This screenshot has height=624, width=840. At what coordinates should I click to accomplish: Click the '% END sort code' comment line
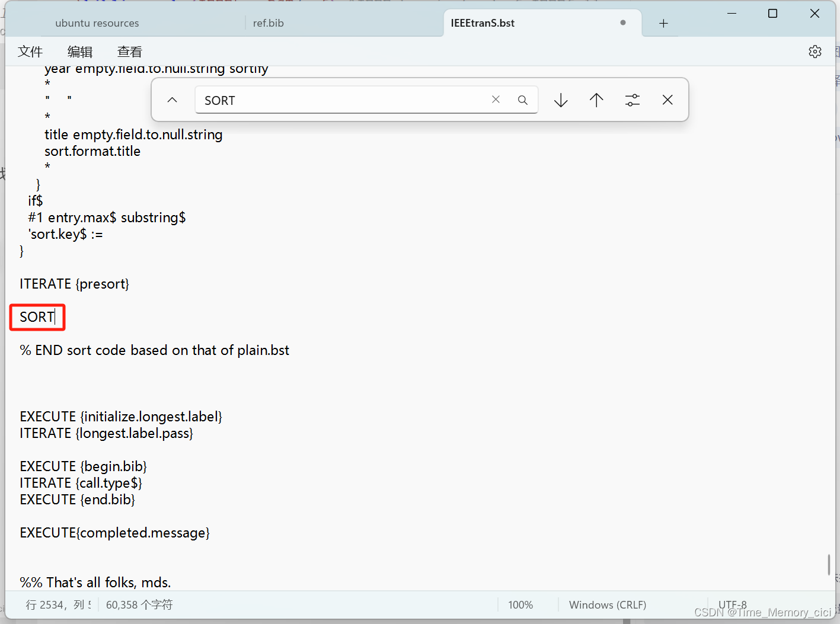pyautogui.click(x=154, y=350)
